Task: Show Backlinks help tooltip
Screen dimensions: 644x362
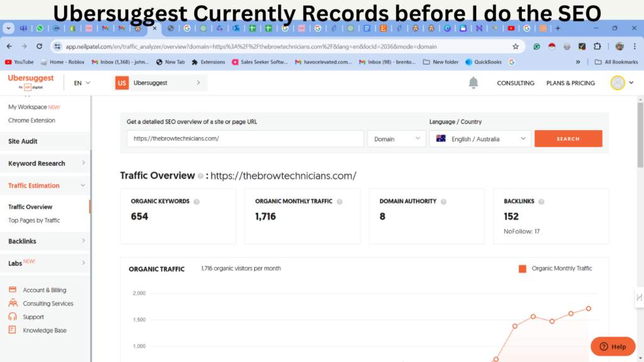Action: (541, 202)
